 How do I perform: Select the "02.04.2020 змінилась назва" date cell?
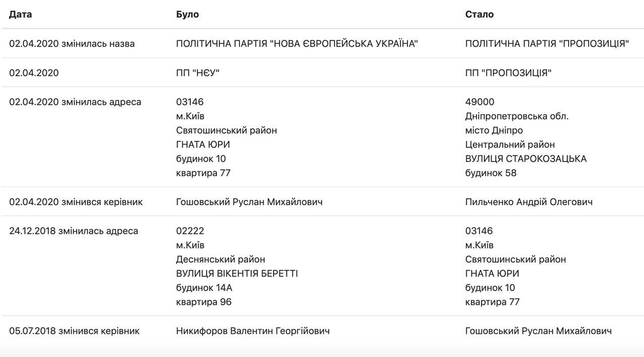pos(72,44)
